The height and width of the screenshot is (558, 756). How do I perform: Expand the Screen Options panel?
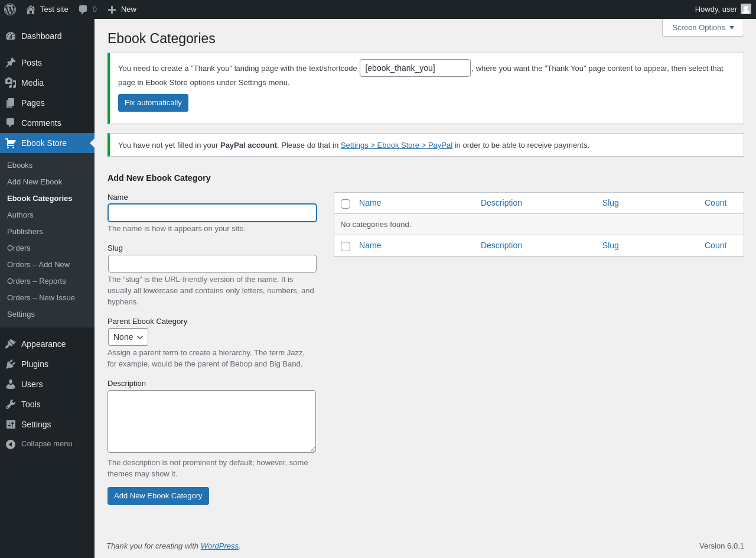tap(703, 27)
